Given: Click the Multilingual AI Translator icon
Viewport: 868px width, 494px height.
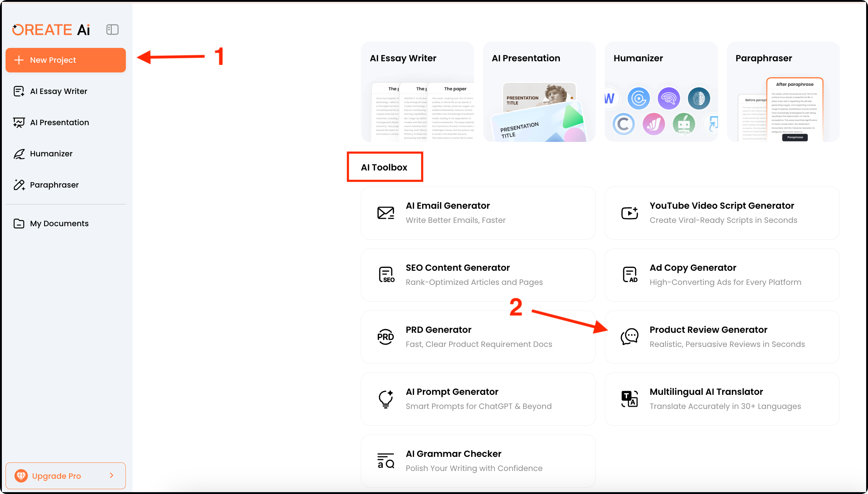Looking at the screenshot, I should pyautogui.click(x=630, y=399).
